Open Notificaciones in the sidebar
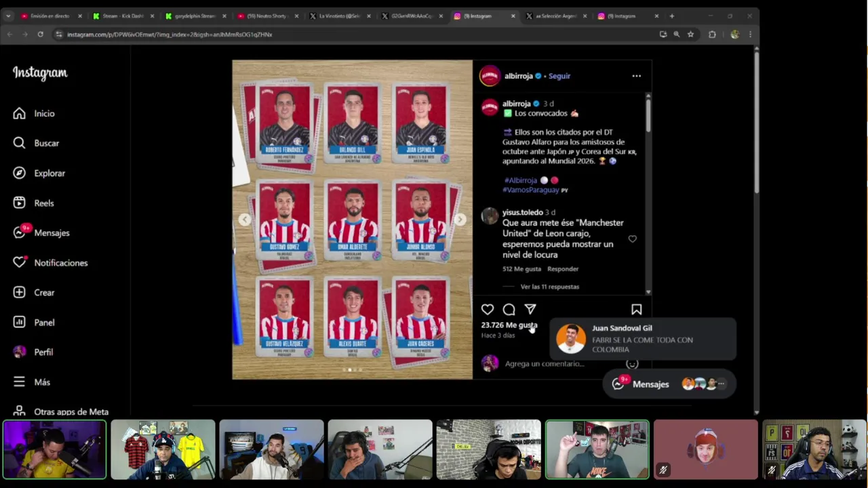The image size is (868, 488). click(50, 263)
